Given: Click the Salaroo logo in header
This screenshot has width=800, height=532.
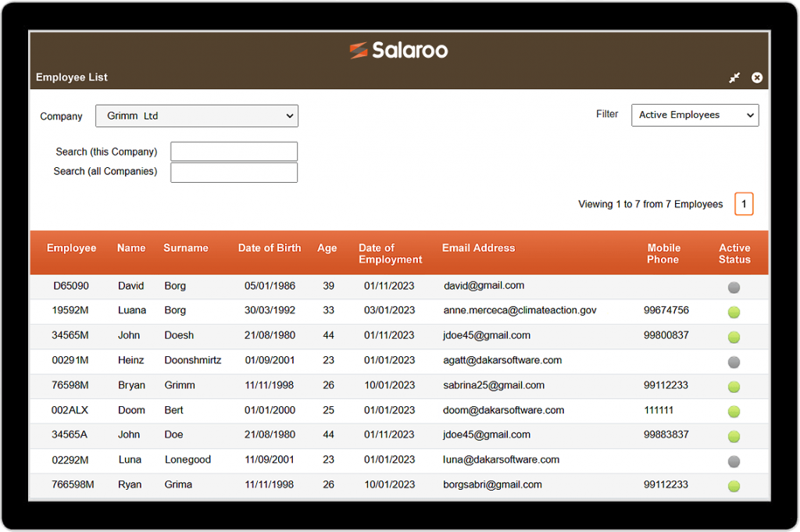Looking at the screenshot, I should click(398, 51).
